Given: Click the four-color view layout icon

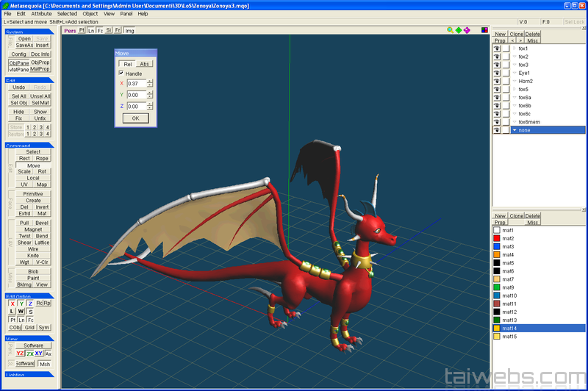Looking at the screenshot, I should (x=484, y=30).
